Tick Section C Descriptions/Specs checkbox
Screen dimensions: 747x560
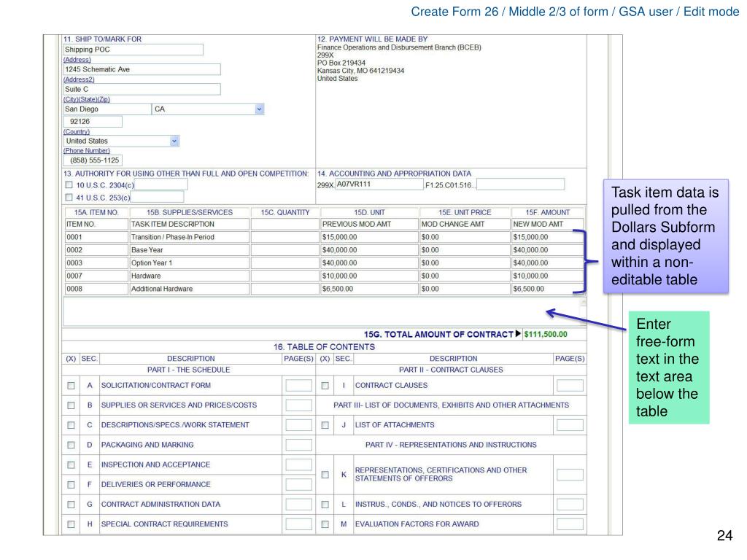71,425
